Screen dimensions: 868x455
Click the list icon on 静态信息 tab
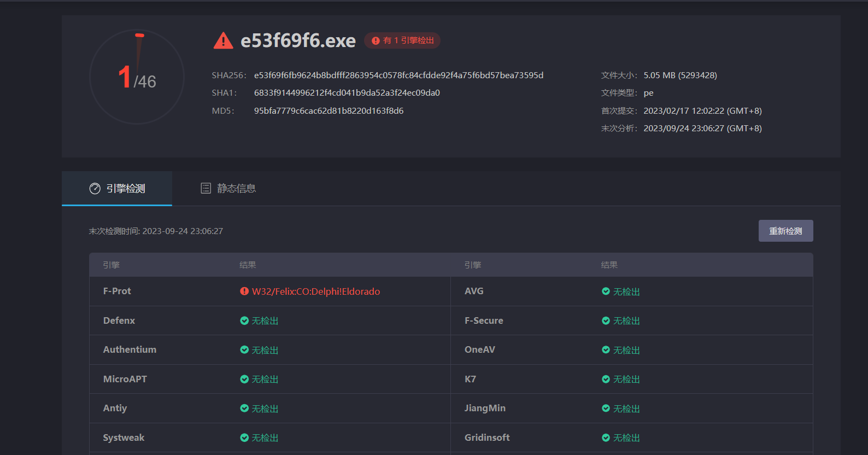pos(206,189)
